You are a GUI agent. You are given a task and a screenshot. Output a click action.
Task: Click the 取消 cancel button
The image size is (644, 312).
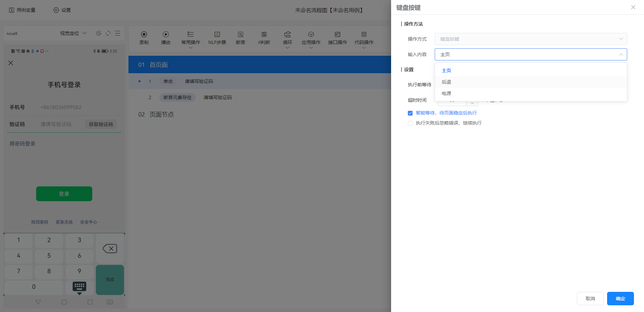(590, 299)
